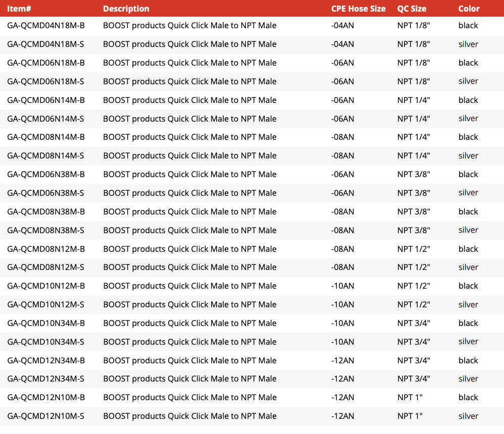
Task: Click the description in the GA-QCMD04N18M-B row
Action: [x=190, y=25]
